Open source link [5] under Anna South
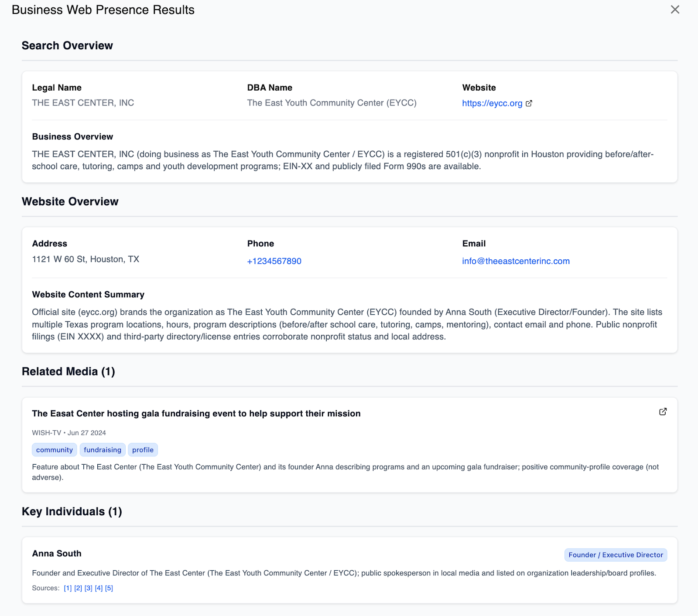 click(x=109, y=588)
